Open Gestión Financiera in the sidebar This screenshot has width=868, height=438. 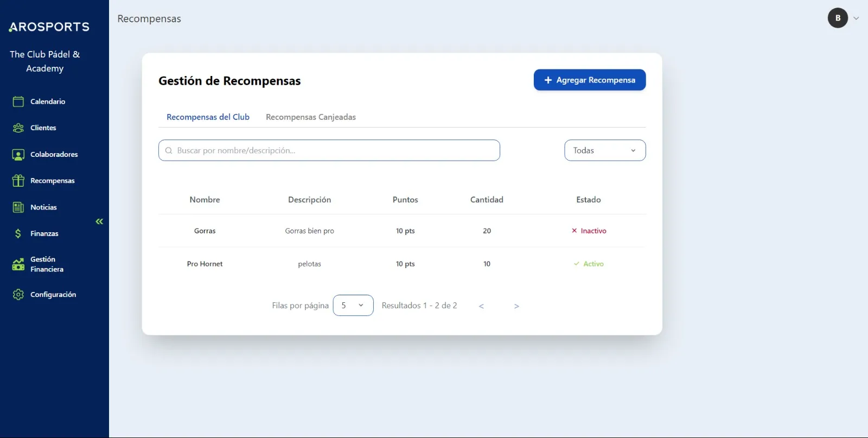point(47,264)
